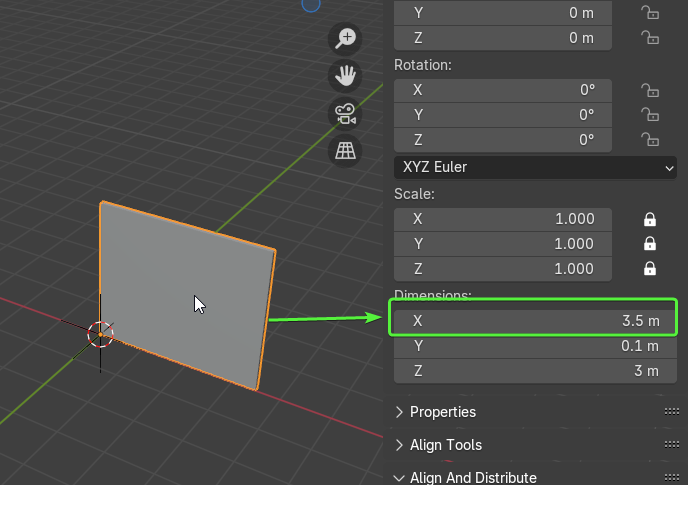Toggle the camera view icon
The height and width of the screenshot is (515, 688).
click(x=345, y=114)
